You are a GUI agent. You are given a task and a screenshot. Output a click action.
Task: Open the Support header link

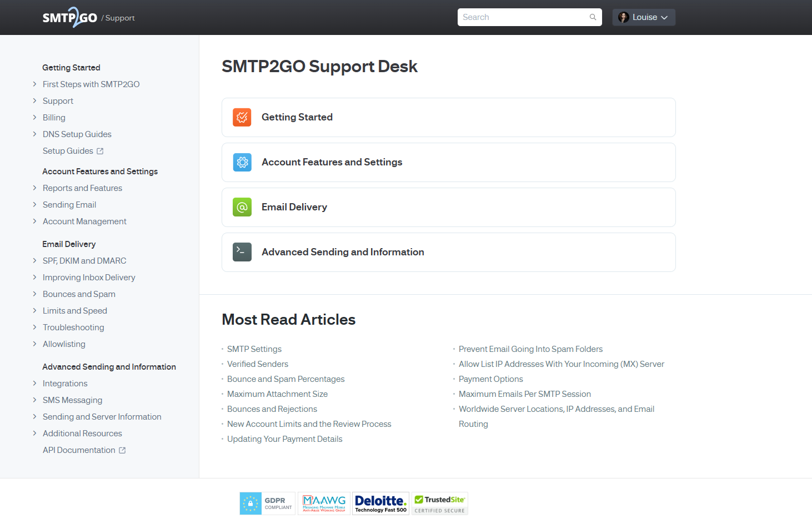point(120,18)
